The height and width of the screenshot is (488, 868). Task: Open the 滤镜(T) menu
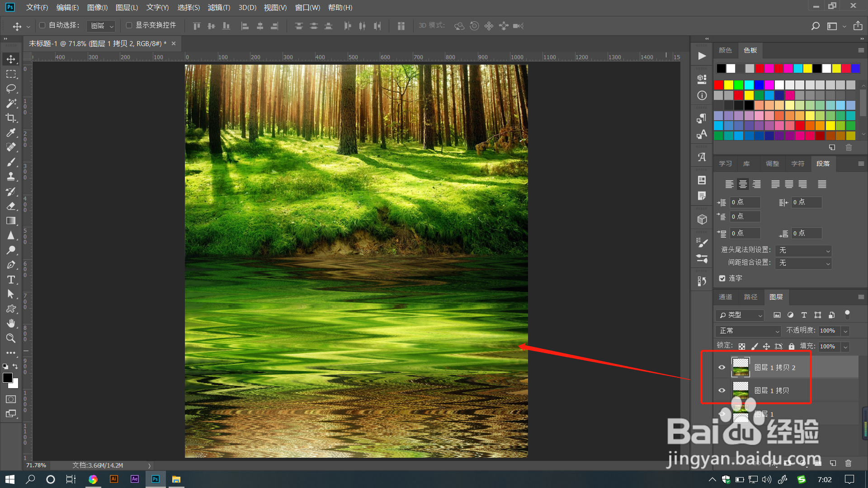[219, 7]
